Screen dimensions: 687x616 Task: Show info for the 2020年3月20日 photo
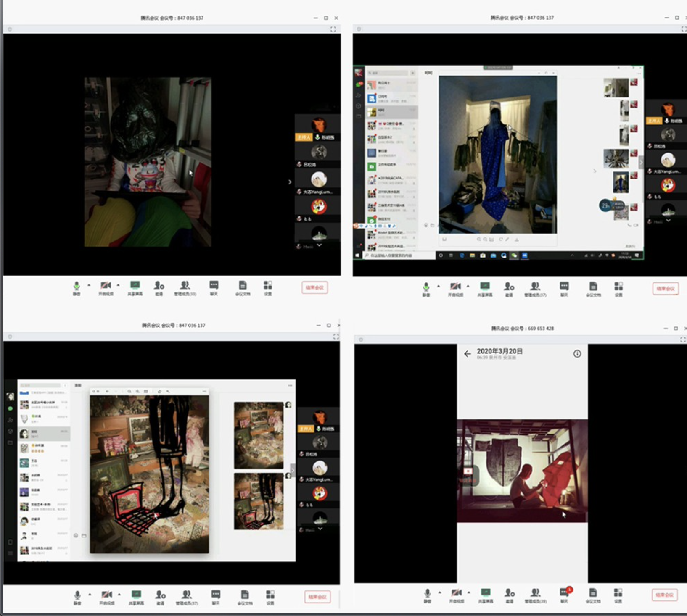tap(577, 354)
